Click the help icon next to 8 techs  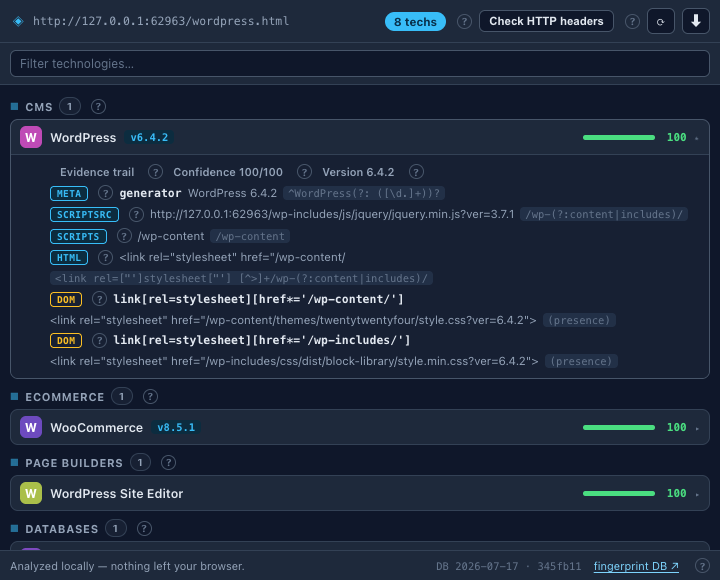[464, 22]
